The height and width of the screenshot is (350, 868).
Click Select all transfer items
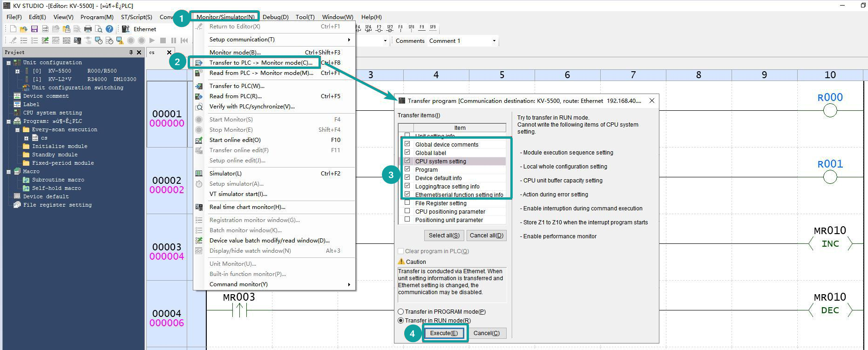click(444, 236)
